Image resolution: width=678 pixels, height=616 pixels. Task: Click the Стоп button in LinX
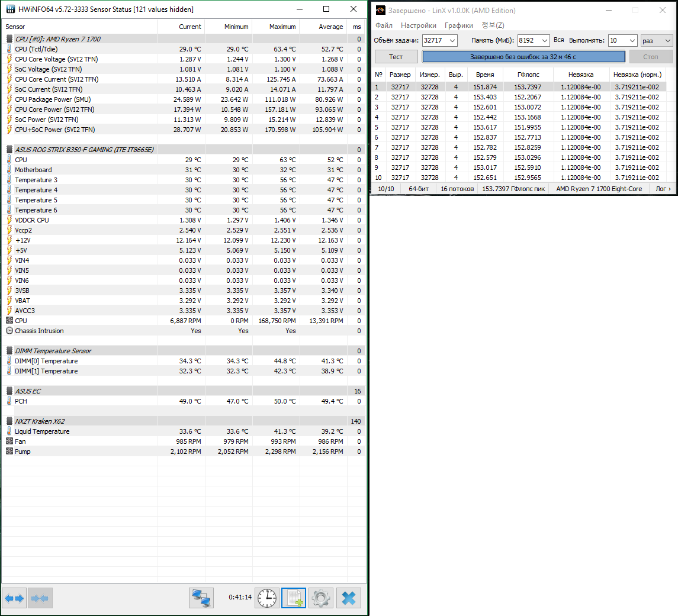pos(651,57)
